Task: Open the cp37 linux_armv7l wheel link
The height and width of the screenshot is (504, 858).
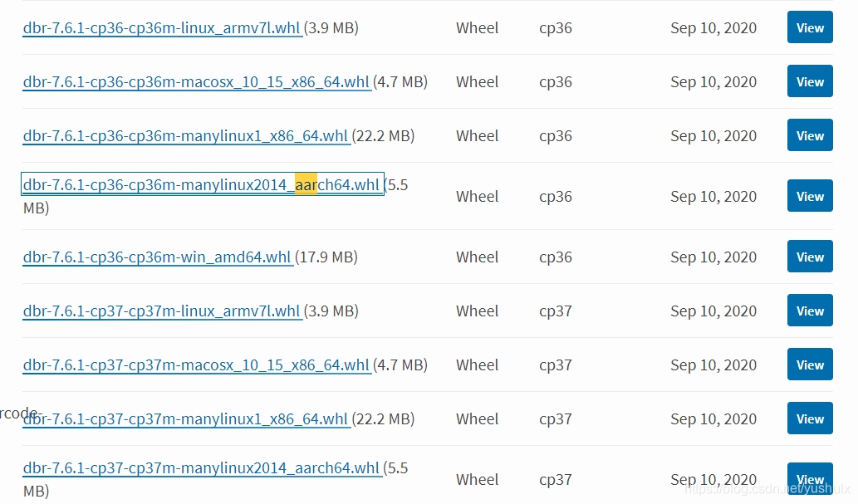Action: 160,311
